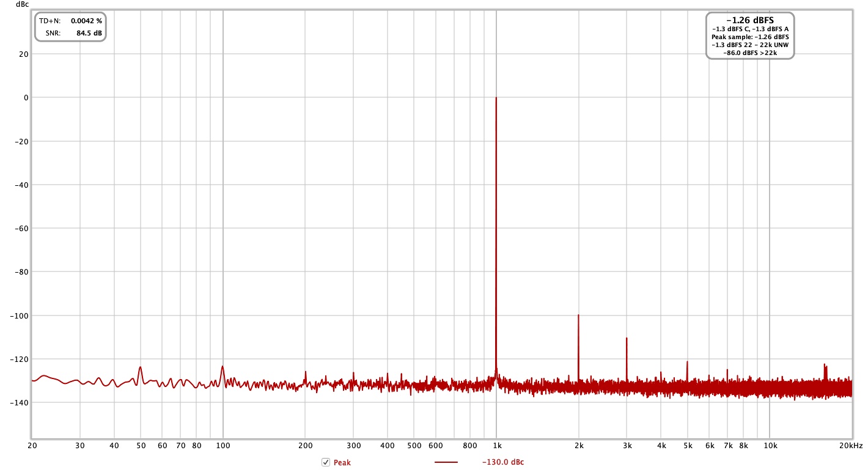Click the 100 frequency axis label
Viewport: 868px width, 472px height.
point(223,446)
